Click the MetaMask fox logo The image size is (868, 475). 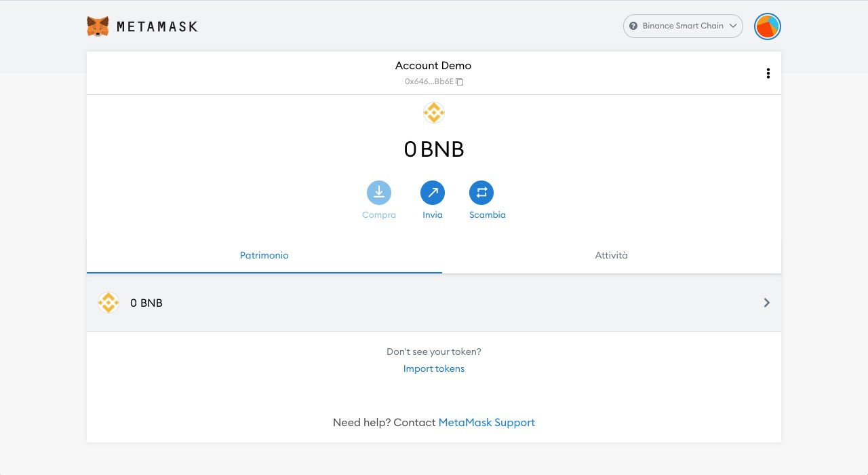pos(98,26)
